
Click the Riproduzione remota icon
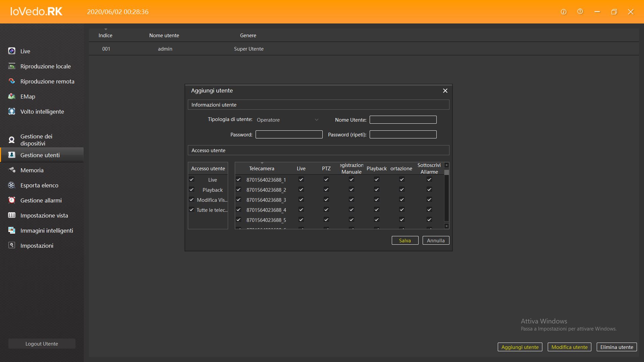12,81
